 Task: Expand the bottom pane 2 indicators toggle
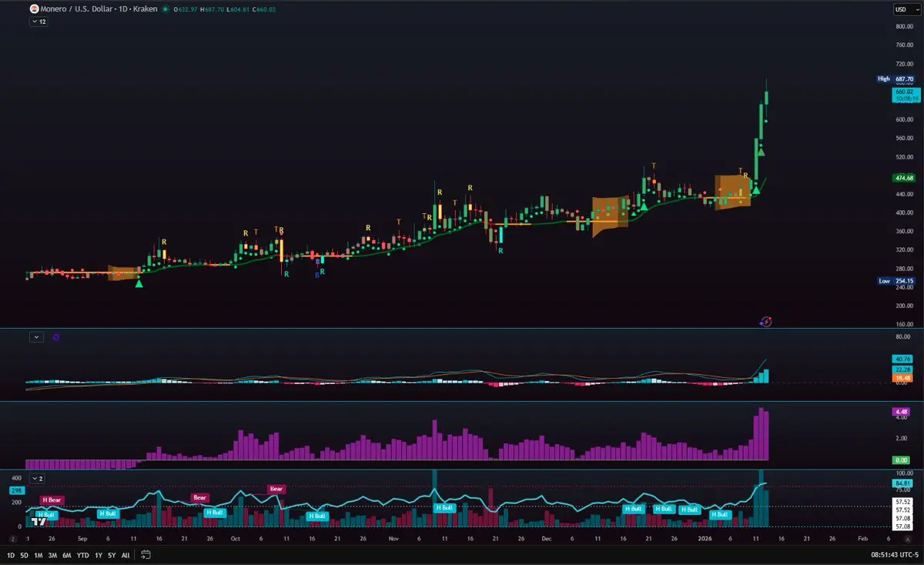click(38, 478)
